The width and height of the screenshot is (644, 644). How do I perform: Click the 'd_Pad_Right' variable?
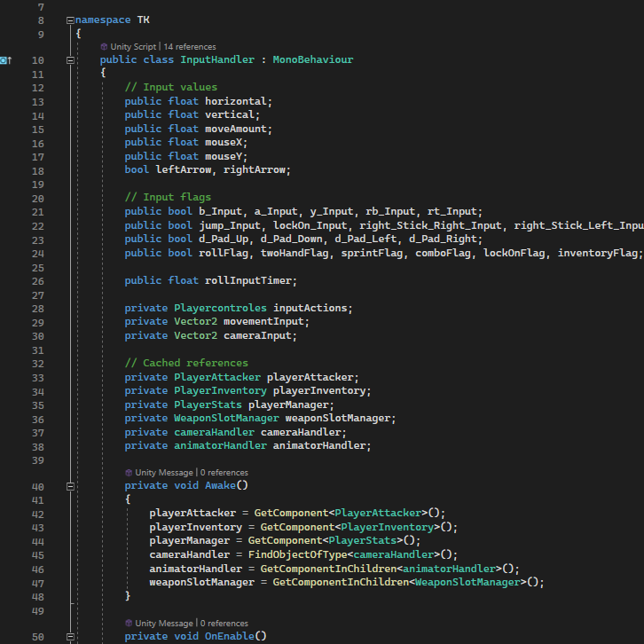444,239
